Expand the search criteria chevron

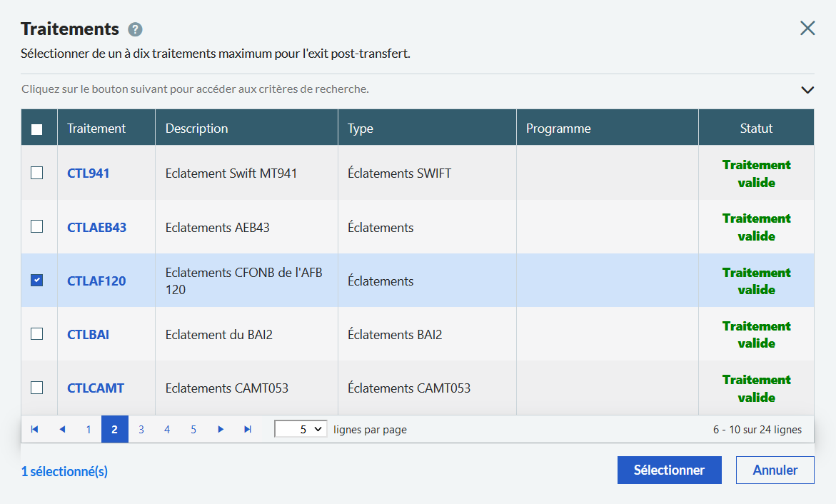pyautogui.click(x=807, y=90)
